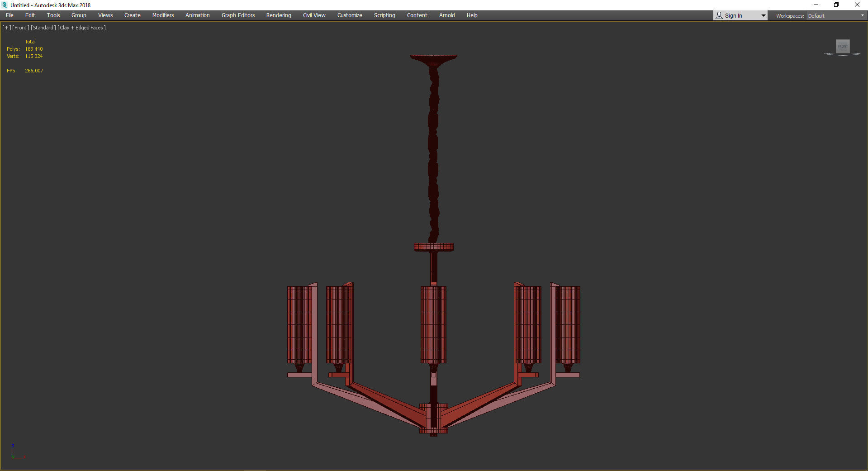Click the FPS value 266,007

[x=34, y=71]
